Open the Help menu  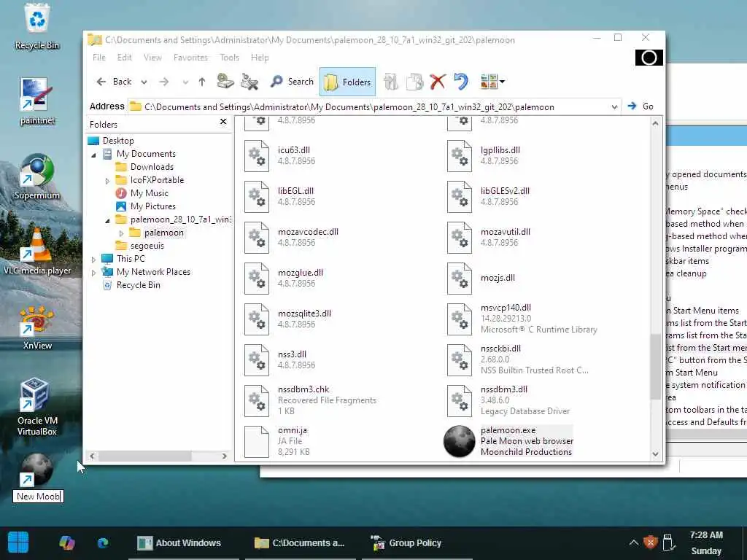[260, 58]
